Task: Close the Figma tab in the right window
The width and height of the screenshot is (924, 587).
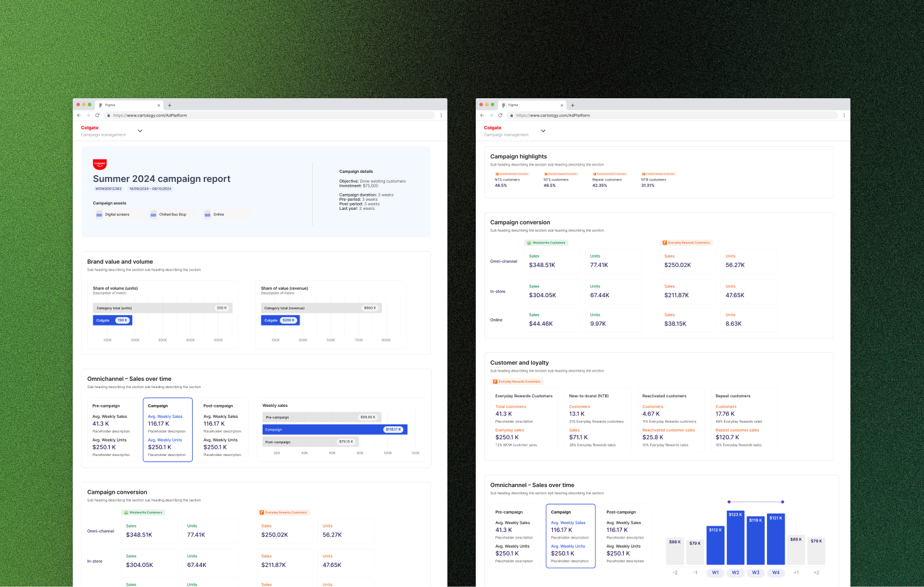Action: pos(561,105)
